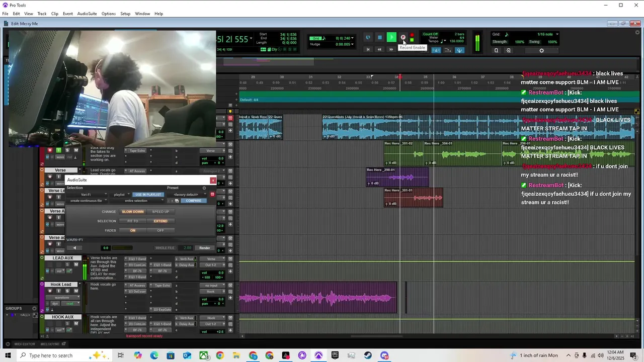Solo the HOOK AUX track

pyautogui.click(x=67, y=323)
